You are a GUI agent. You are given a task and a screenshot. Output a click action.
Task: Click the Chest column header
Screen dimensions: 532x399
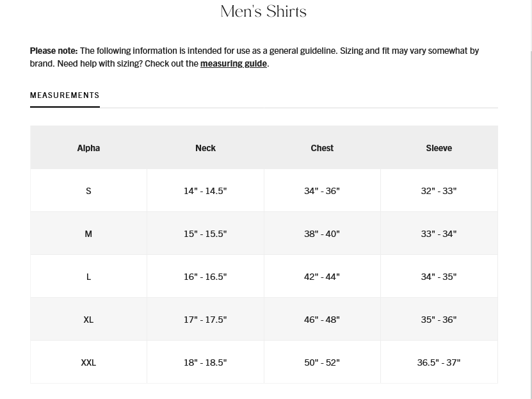point(322,148)
